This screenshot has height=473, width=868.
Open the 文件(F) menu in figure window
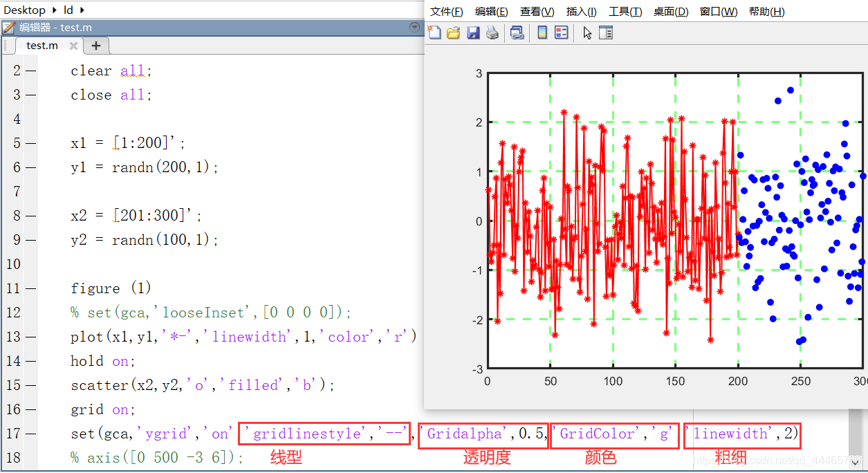[x=447, y=12]
